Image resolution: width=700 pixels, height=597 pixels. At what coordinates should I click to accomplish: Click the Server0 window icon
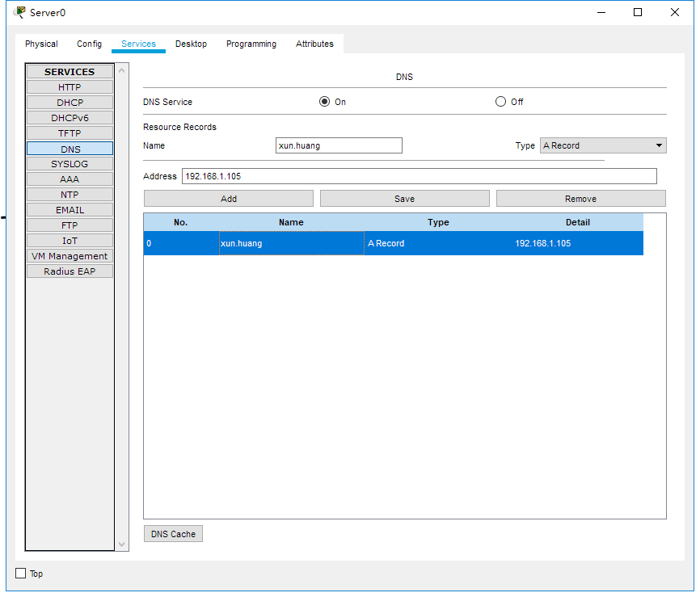point(19,12)
